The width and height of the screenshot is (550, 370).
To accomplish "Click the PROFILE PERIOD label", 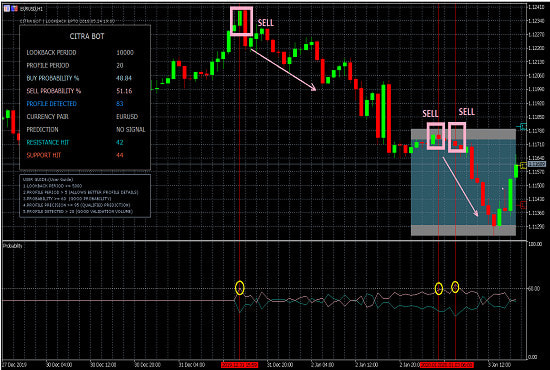I will point(48,66).
